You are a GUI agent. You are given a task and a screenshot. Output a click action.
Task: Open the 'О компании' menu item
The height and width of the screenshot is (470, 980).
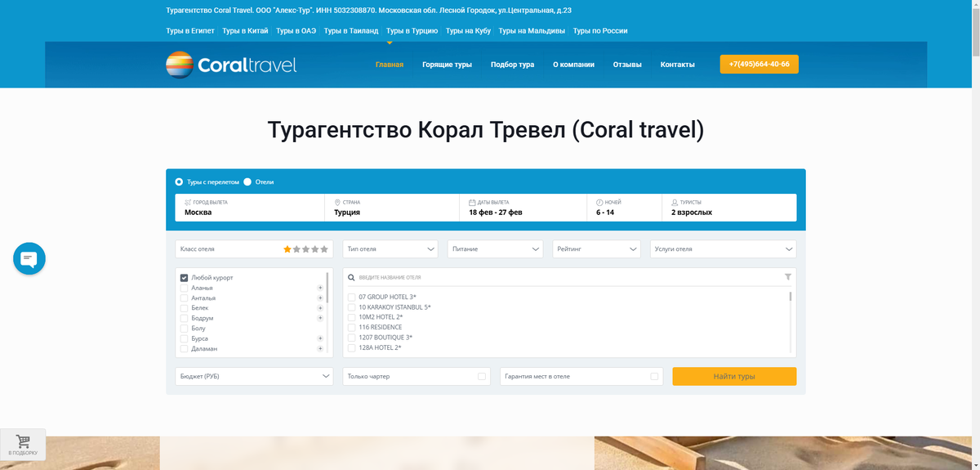click(573, 65)
